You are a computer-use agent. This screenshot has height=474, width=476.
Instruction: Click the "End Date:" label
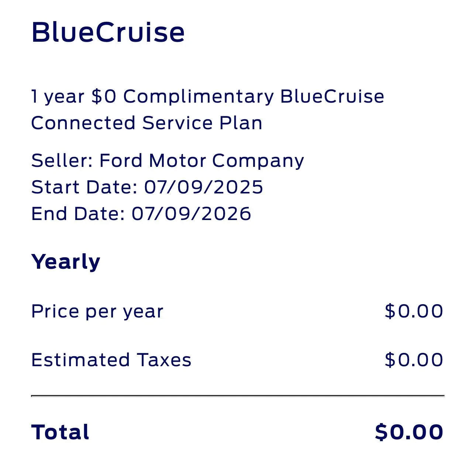(x=78, y=214)
